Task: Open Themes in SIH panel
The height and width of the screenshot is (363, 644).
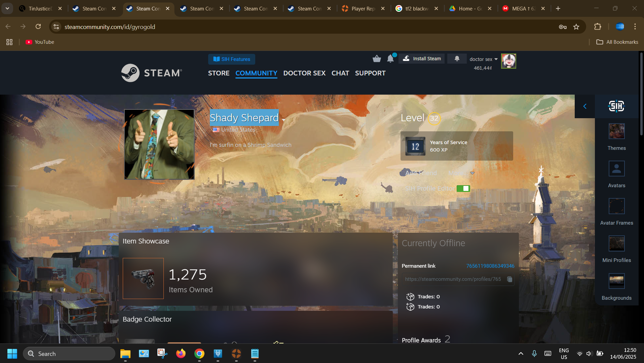Action: point(616,137)
